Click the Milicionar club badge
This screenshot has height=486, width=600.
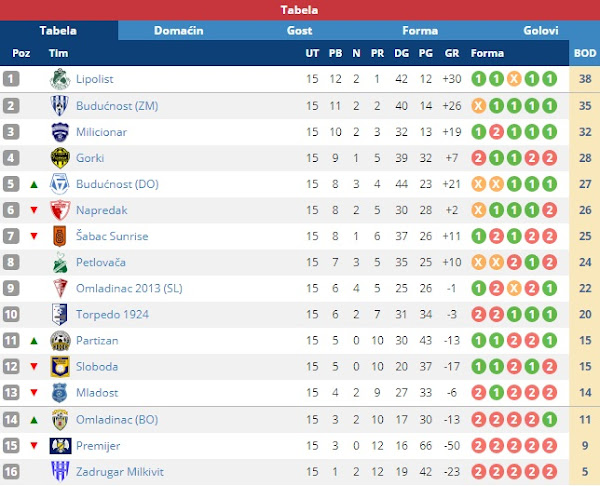(x=60, y=132)
